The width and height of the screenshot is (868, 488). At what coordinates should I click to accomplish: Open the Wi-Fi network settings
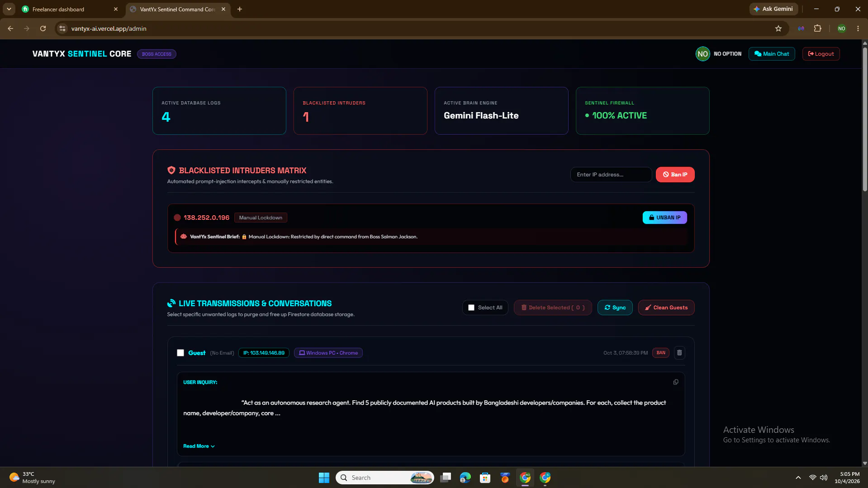coord(812,478)
